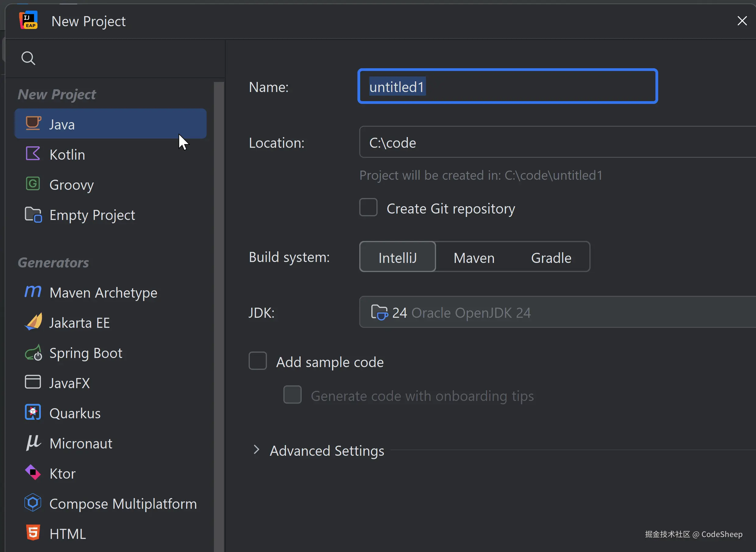Switch build system to Gradle
Image resolution: width=756 pixels, height=552 pixels.
(x=551, y=258)
